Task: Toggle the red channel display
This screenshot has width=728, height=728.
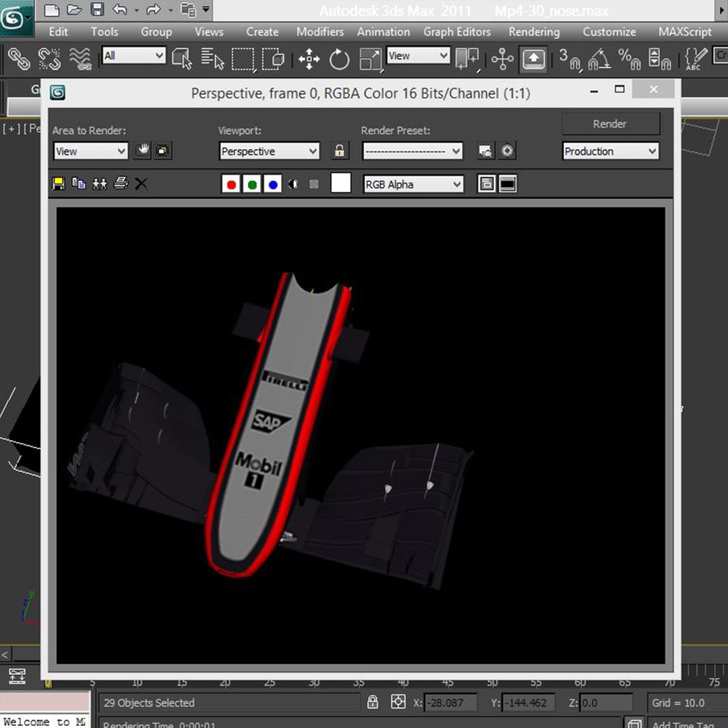Action: tap(231, 184)
